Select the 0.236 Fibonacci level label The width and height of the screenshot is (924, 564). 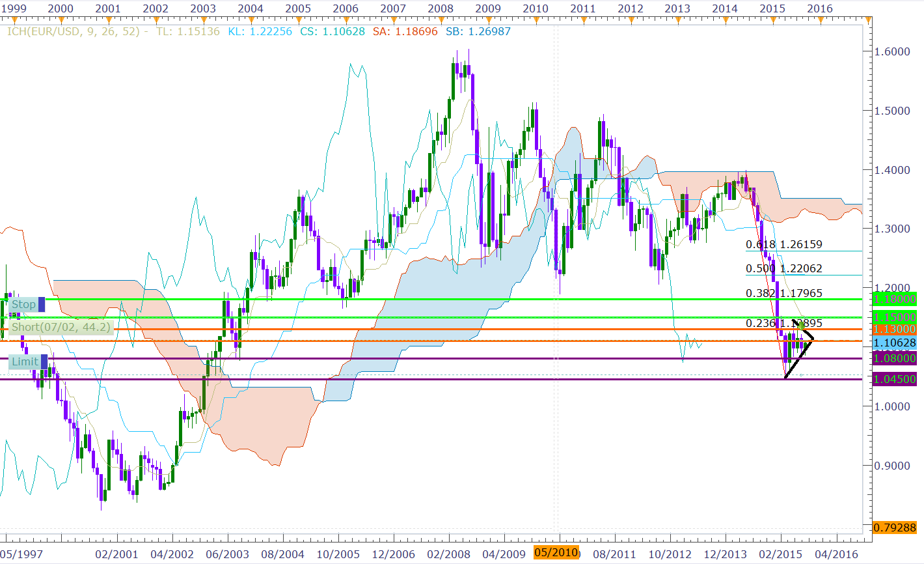click(784, 323)
